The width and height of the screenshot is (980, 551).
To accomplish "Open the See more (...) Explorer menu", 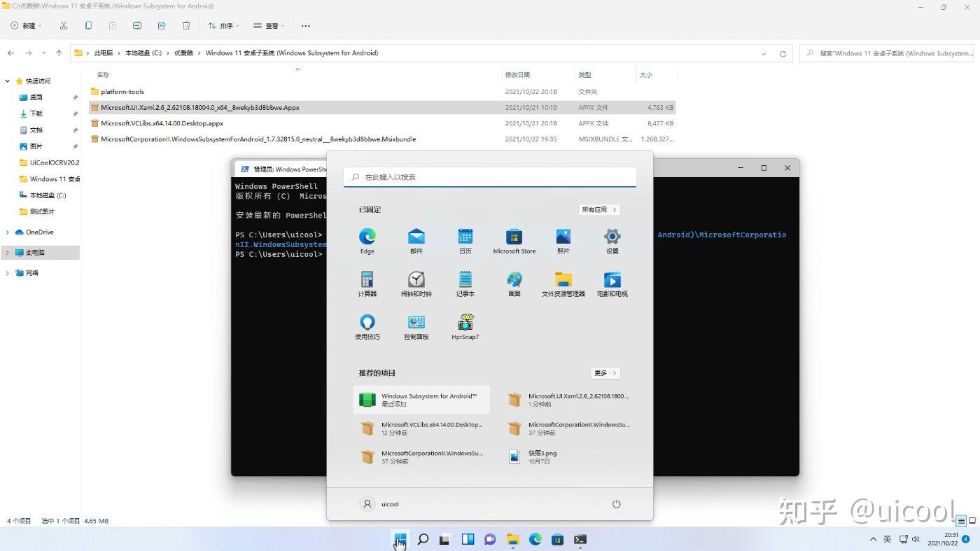I will 305,26.
